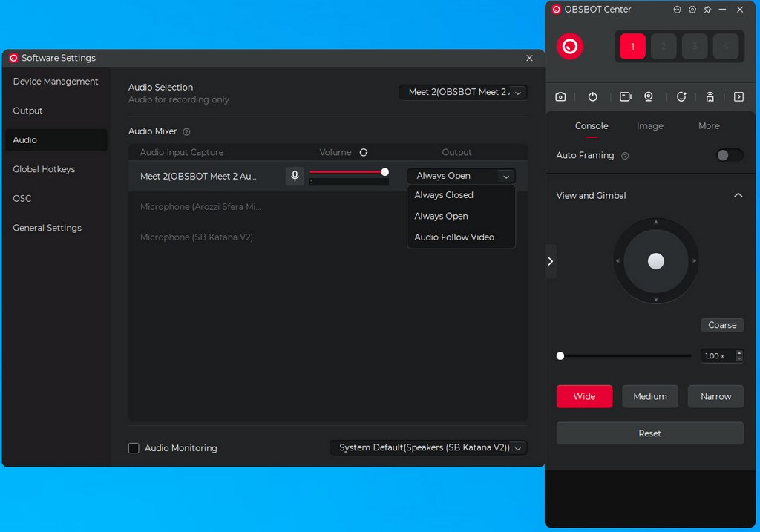
Task: Select the Microphone (SB Katana V2) row
Action: click(x=196, y=237)
